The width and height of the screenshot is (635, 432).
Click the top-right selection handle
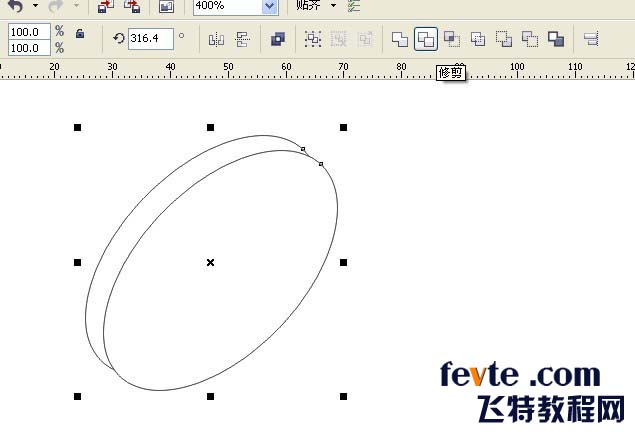tap(343, 128)
